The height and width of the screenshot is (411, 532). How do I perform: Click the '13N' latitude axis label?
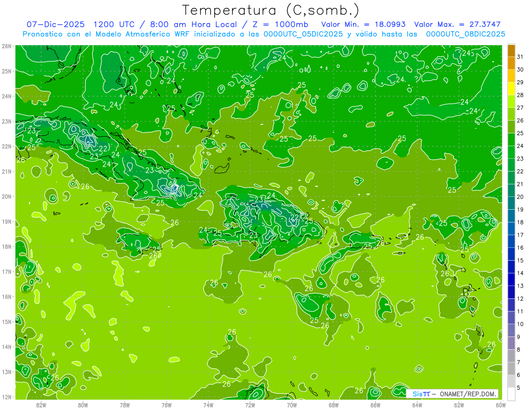click(6, 372)
